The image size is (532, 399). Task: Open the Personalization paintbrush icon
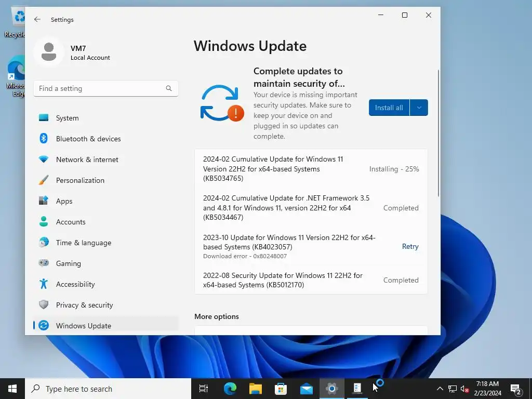point(44,180)
